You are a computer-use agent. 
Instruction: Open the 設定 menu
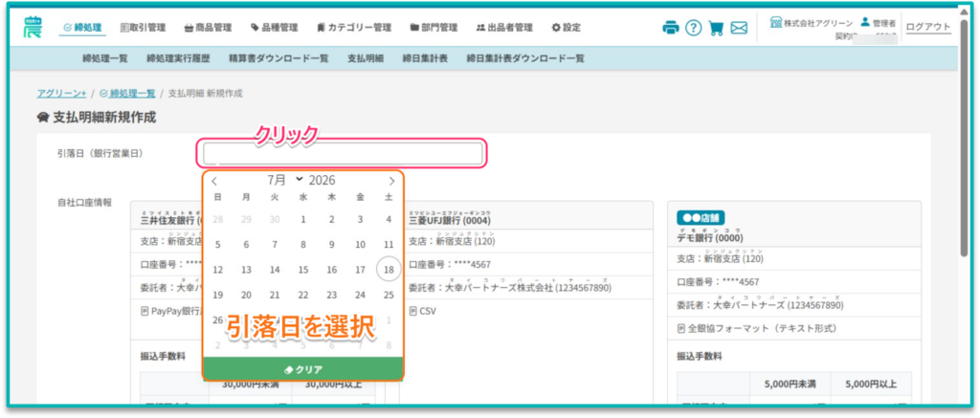567,28
